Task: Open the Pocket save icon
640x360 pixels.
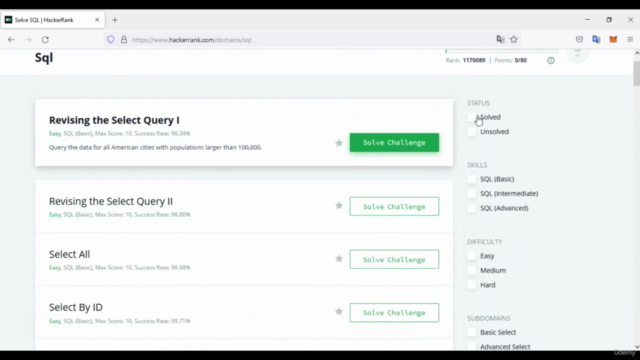Action: pyautogui.click(x=579, y=40)
